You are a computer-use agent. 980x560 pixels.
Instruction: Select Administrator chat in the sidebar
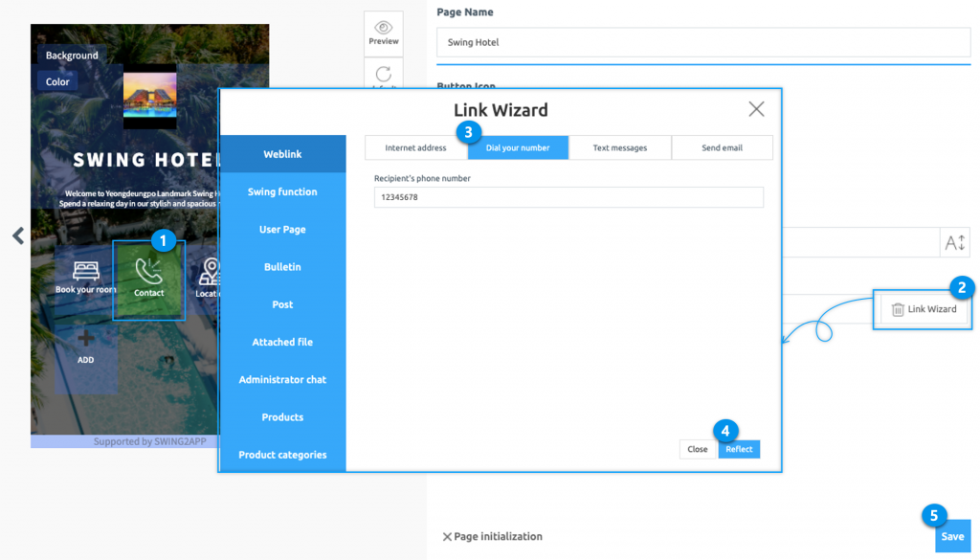[282, 379]
